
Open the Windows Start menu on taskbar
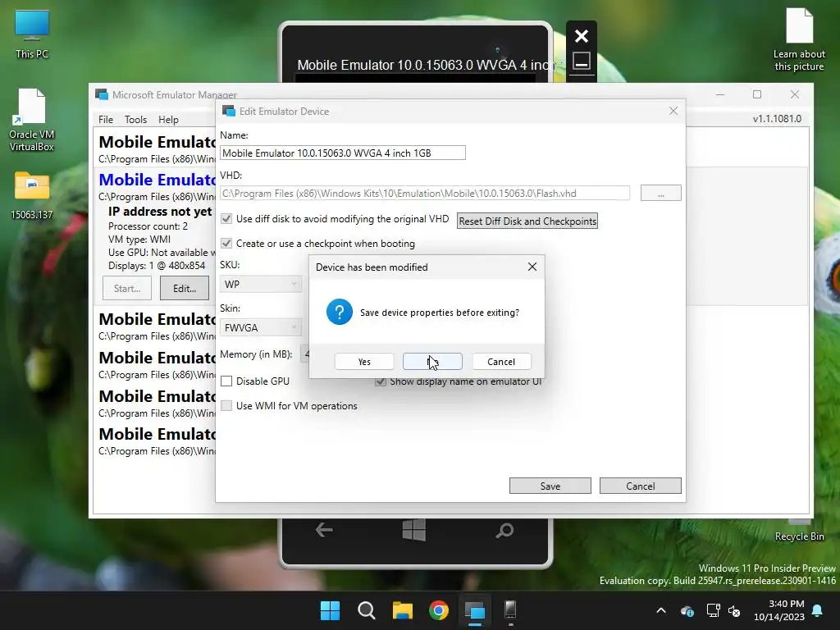click(x=330, y=610)
